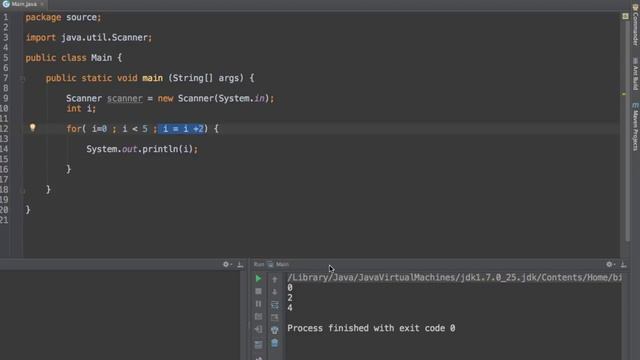Hide the Run panel with the hide icon
This screenshot has width=640, height=360.
[623, 264]
